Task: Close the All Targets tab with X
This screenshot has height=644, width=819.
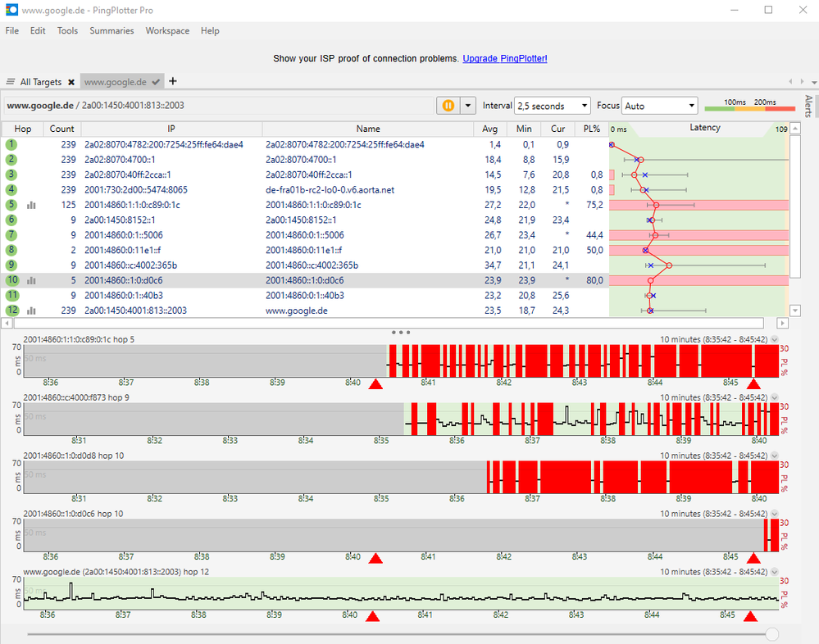Action: 71,82
